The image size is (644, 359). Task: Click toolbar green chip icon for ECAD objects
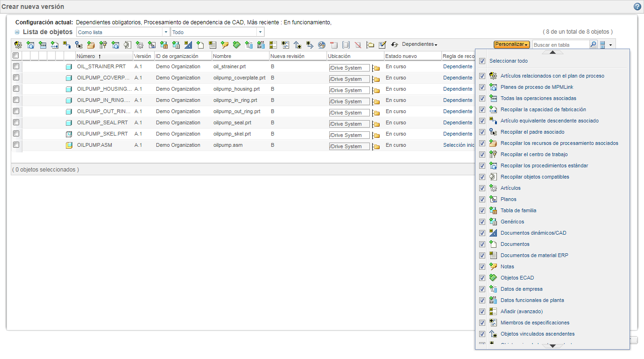tap(237, 45)
